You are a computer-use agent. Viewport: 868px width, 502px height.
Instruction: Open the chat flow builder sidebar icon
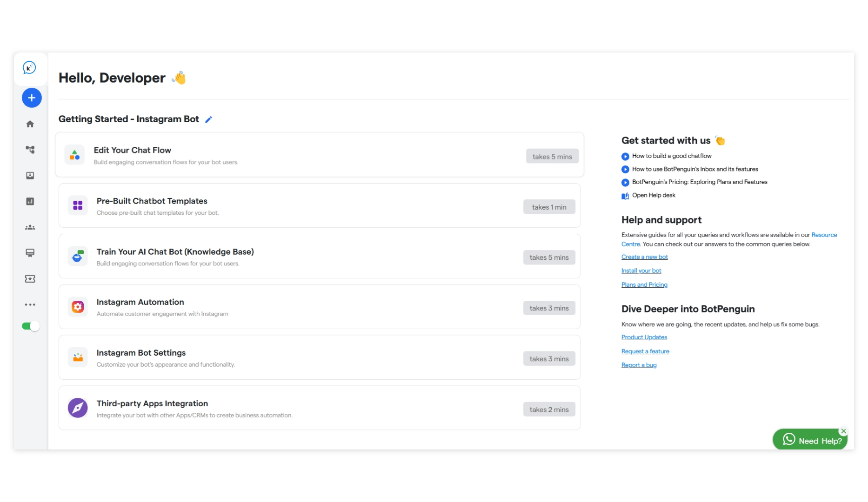30,150
